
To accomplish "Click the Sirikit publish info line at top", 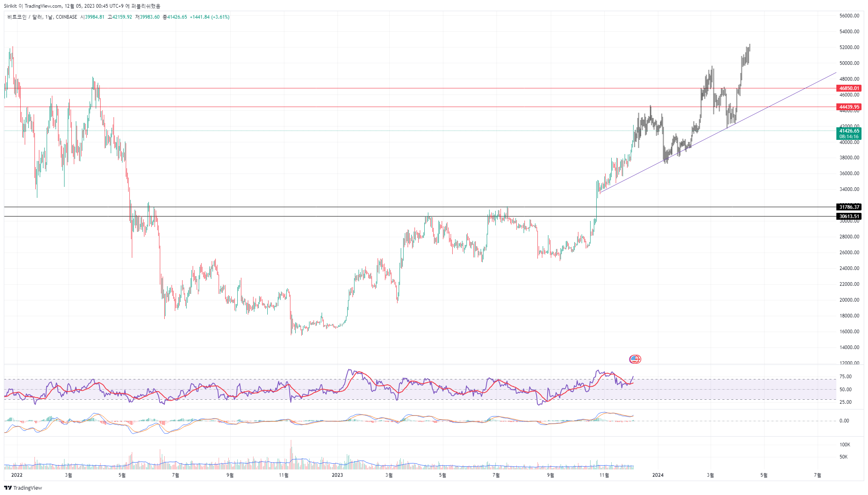I will (82, 6).
